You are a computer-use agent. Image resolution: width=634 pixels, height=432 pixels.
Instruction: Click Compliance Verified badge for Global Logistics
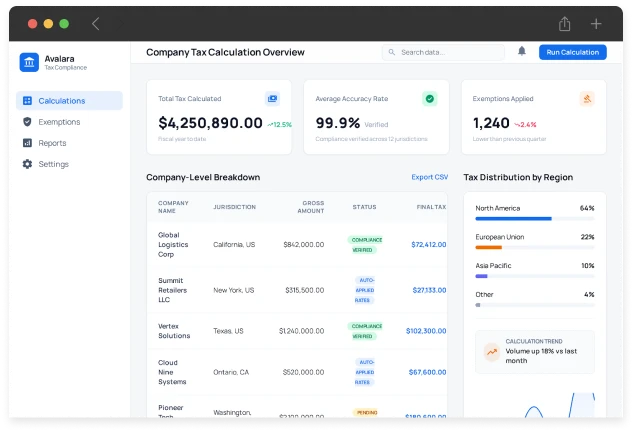click(365, 245)
